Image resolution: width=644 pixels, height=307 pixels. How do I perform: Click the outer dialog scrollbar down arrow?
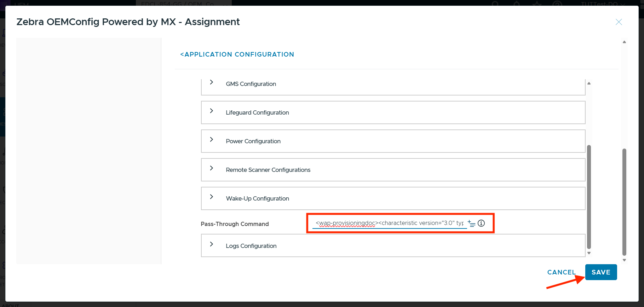click(624, 260)
